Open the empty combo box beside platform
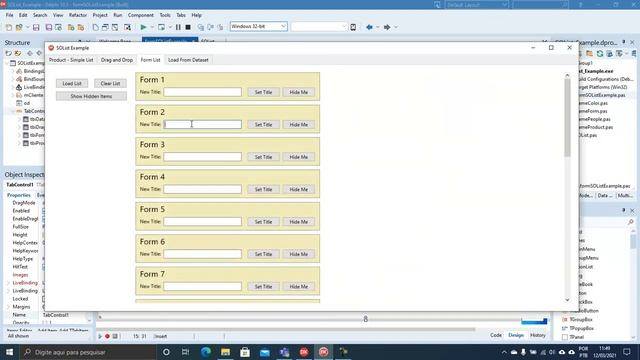The width and height of the screenshot is (640, 360). pos(319,27)
